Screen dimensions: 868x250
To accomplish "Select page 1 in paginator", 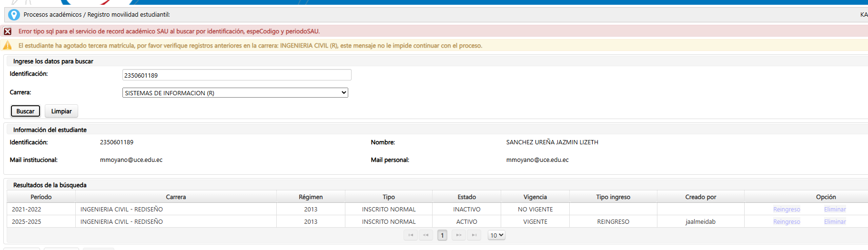I will click(x=442, y=235).
